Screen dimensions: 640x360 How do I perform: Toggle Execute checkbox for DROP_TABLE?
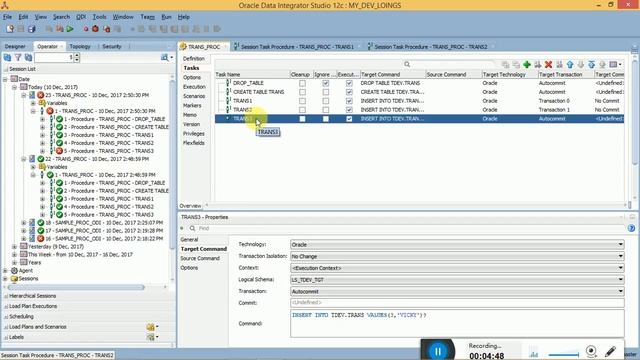click(349, 83)
